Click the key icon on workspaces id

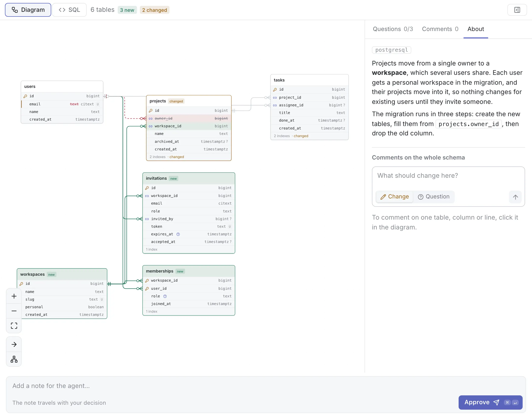point(21,284)
